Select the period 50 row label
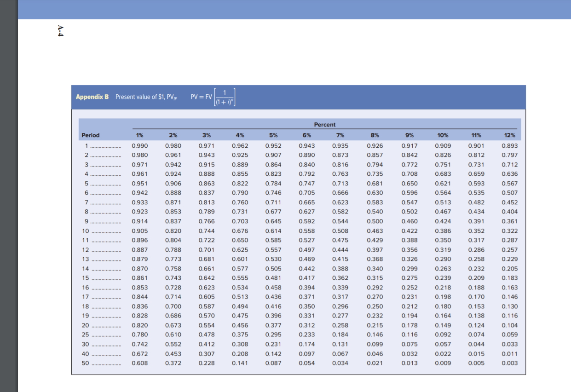 pos(86,363)
